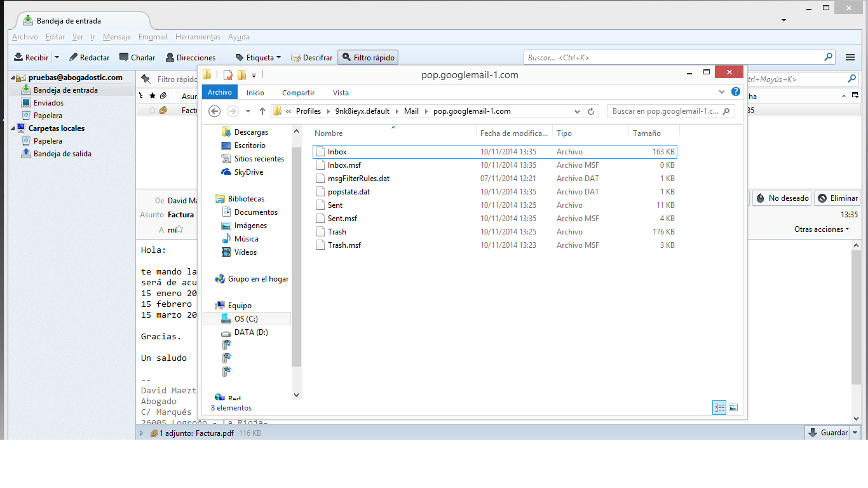This screenshot has height=488, width=868.
Task: Go up one folder level
Action: pos(262,111)
